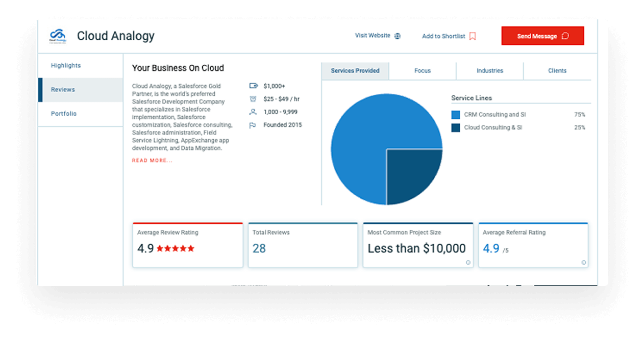
Task: Open the Portfolio sidebar section
Action: click(x=81, y=114)
